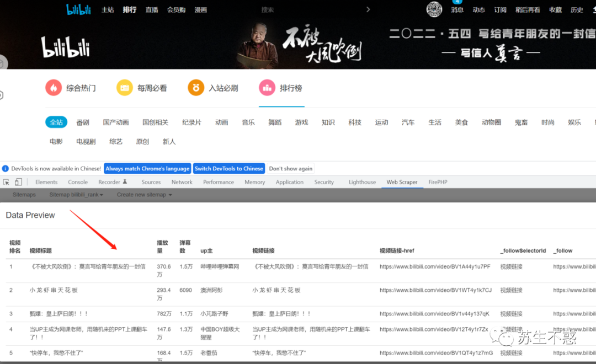Select the 汽车 category
This screenshot has width=596, height=364.
pos(408,122)
